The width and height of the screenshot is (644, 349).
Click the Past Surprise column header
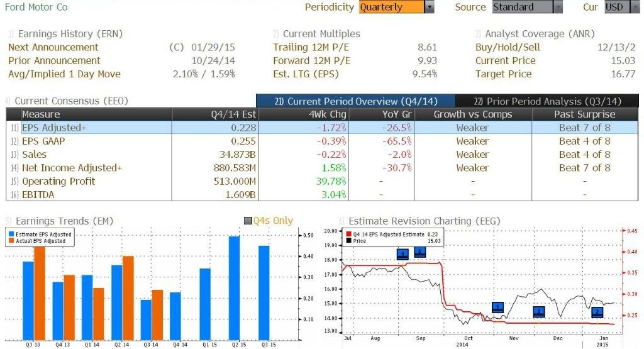tap(585, 114)
